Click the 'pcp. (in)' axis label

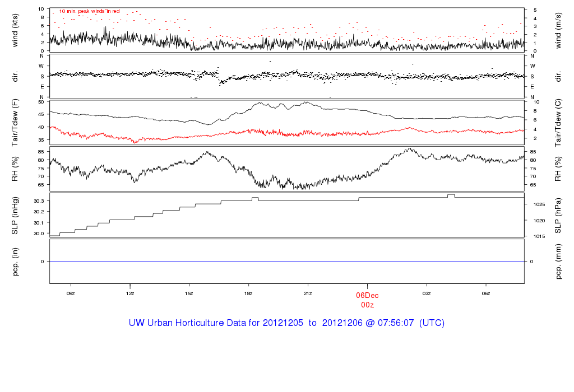point(15,262)
